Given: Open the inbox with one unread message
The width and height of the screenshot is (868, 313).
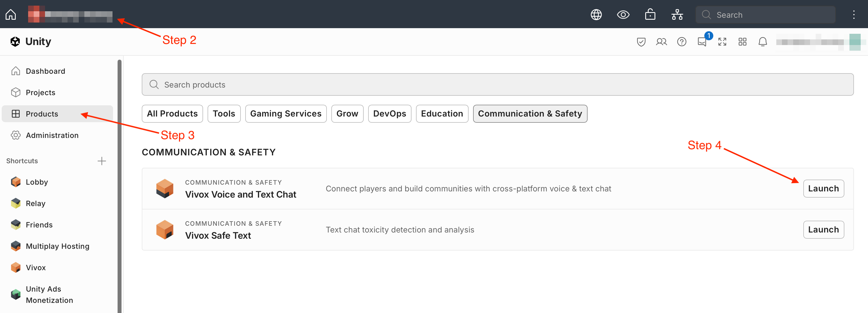Looking at the screenshot, I should click(702, 41).
